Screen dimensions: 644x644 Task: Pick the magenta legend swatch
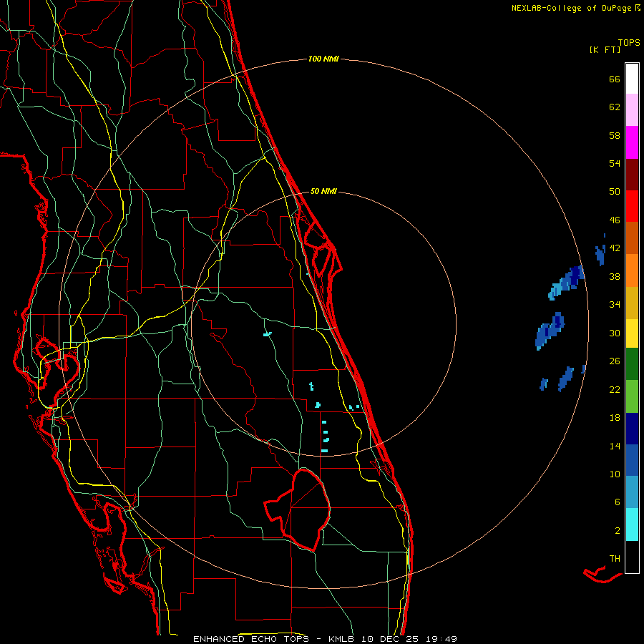[632, 142]
